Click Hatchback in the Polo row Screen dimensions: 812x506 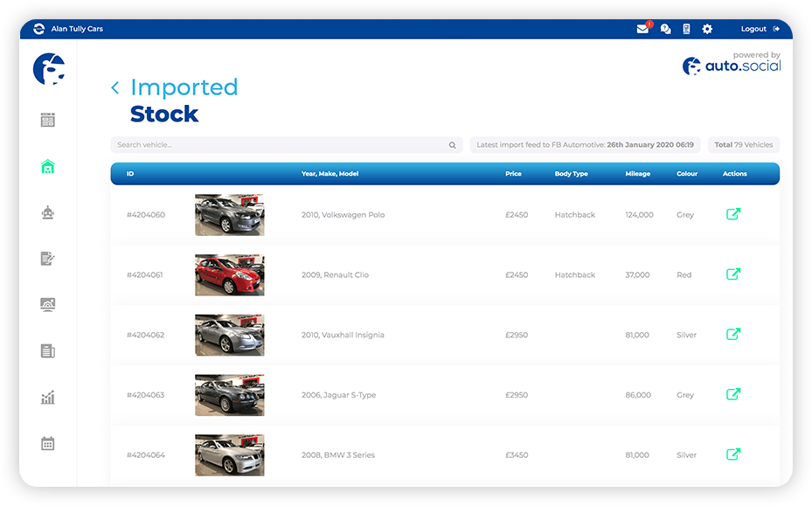click(575, 215)
